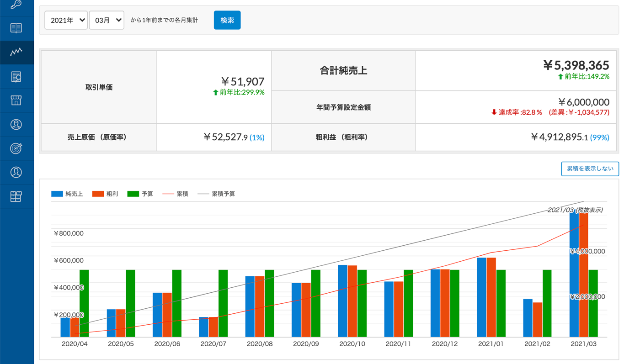Screen dimensions: 624x364
Task: Toggle the 粗利 series in chart legend
Action: pos(105,194)
